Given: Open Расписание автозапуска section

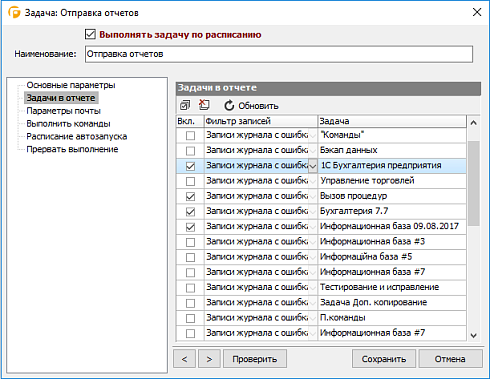Looking at the screenshot, I should [x=77, y=136].
